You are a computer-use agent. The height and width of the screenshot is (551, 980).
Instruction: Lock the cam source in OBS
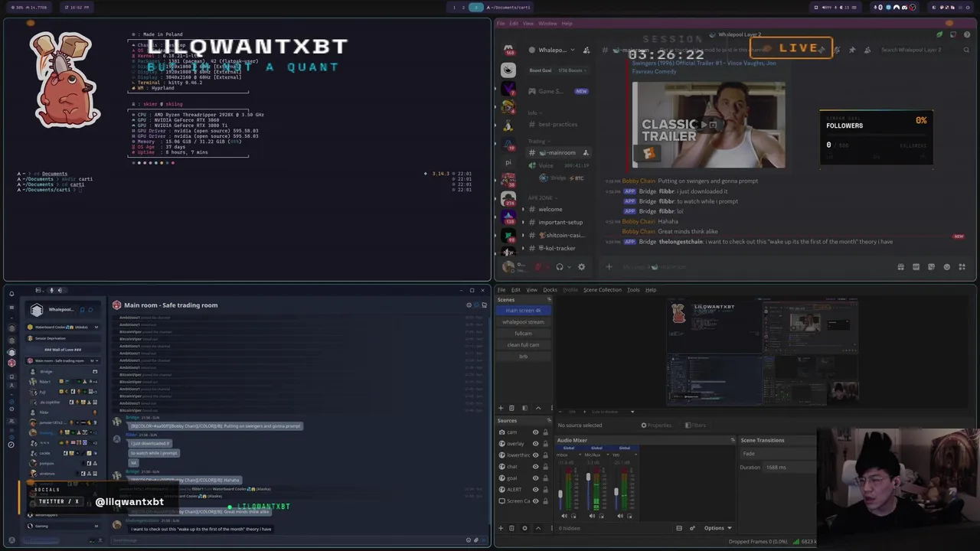coord(545,432)
